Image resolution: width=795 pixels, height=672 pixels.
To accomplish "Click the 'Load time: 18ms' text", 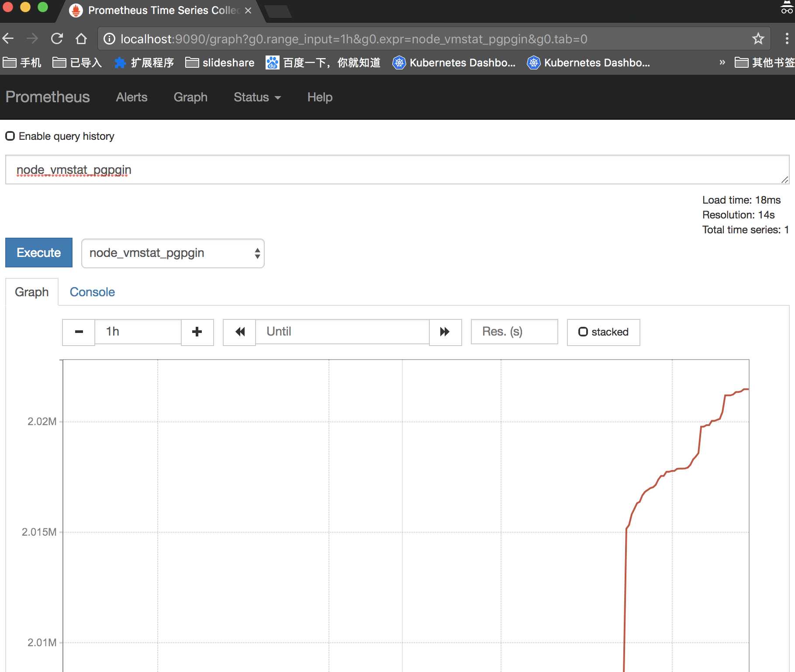I will click(741, 200).
